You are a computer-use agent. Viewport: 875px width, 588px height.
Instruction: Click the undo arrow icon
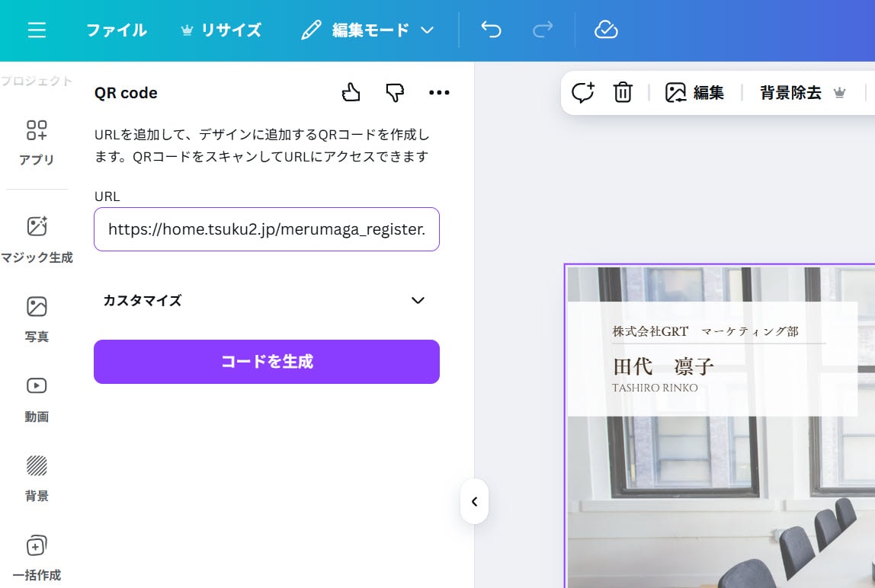pos(492,30)
